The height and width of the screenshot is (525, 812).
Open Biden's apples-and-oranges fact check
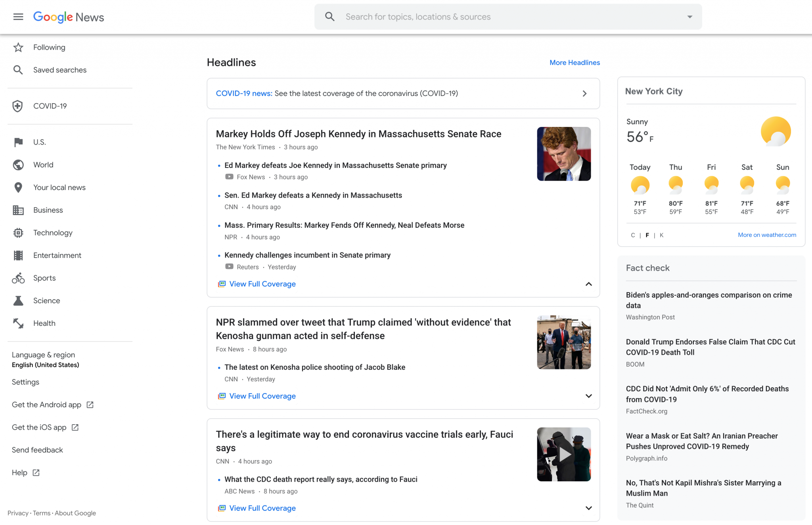coord(709,300)
